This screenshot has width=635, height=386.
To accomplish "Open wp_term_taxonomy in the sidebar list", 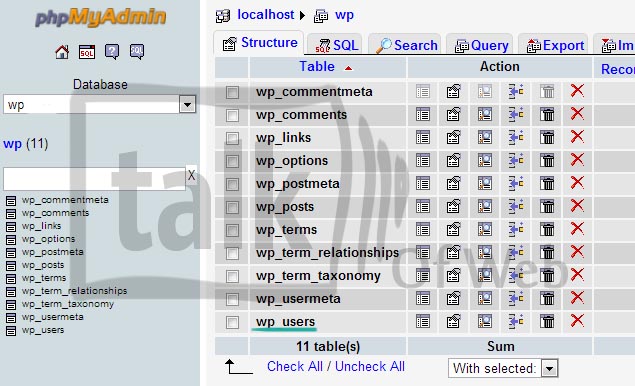I will [x=68, y=304].
